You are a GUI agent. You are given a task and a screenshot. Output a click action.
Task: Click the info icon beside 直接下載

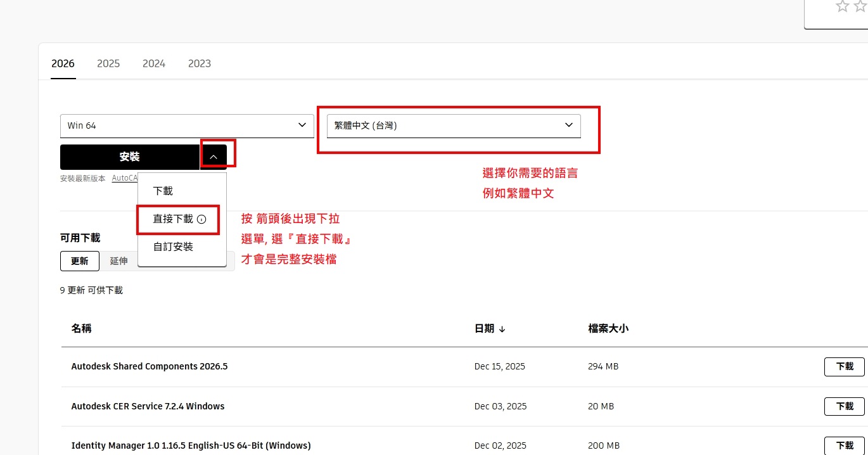tap(201, 219)
